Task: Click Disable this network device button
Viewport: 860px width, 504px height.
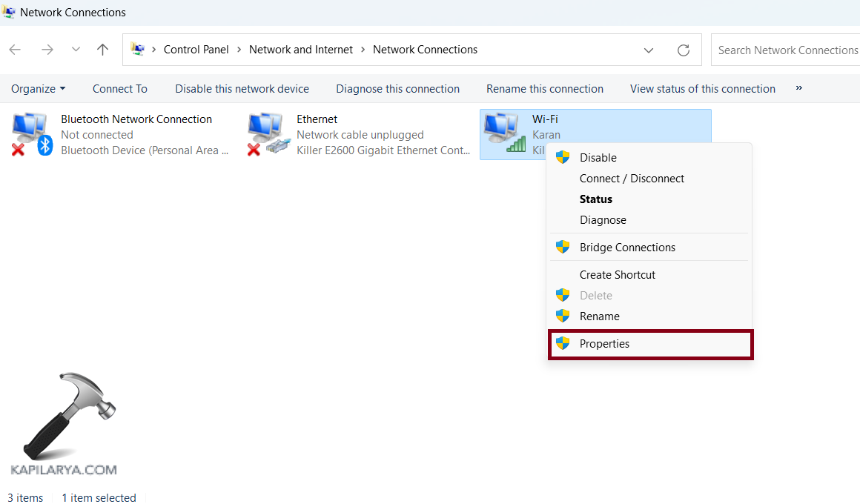Action: 242,89
